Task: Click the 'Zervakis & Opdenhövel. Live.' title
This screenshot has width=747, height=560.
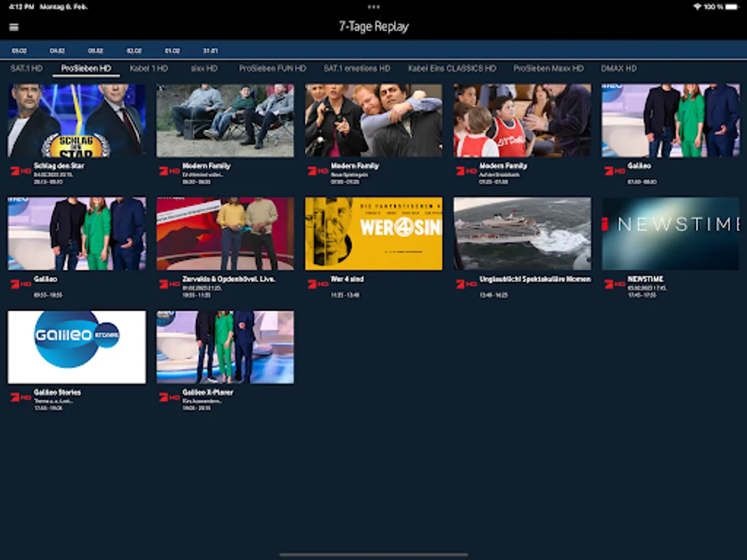Action: [x=228, y=279]
